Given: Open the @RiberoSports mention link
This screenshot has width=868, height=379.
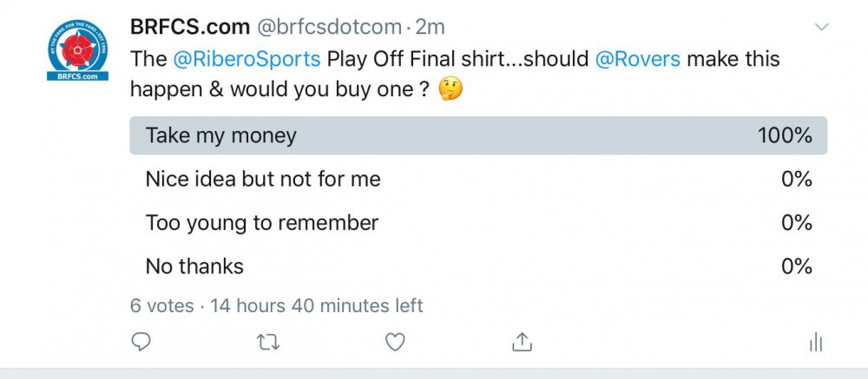Looking at the screenshot, I should coord(247,59).
